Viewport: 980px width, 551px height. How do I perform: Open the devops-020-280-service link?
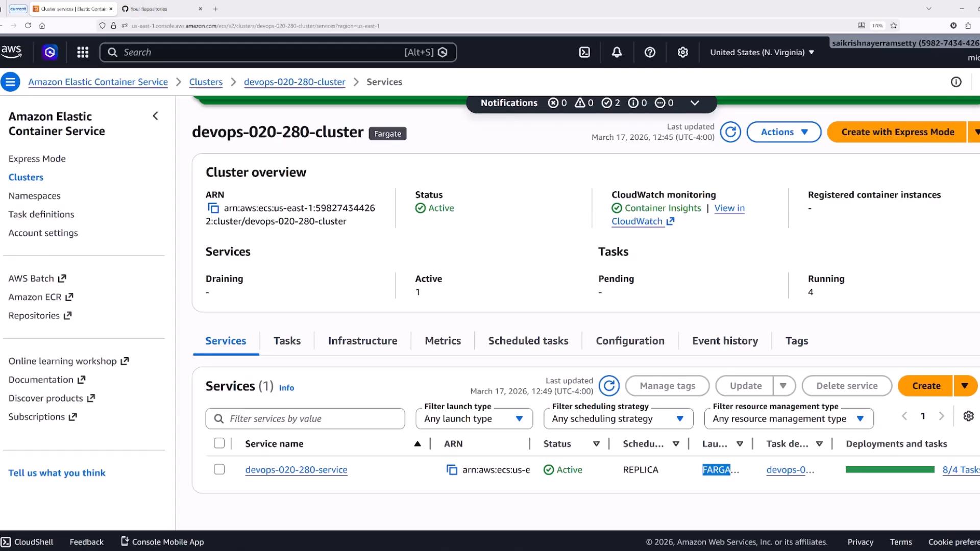coord(296,470)
